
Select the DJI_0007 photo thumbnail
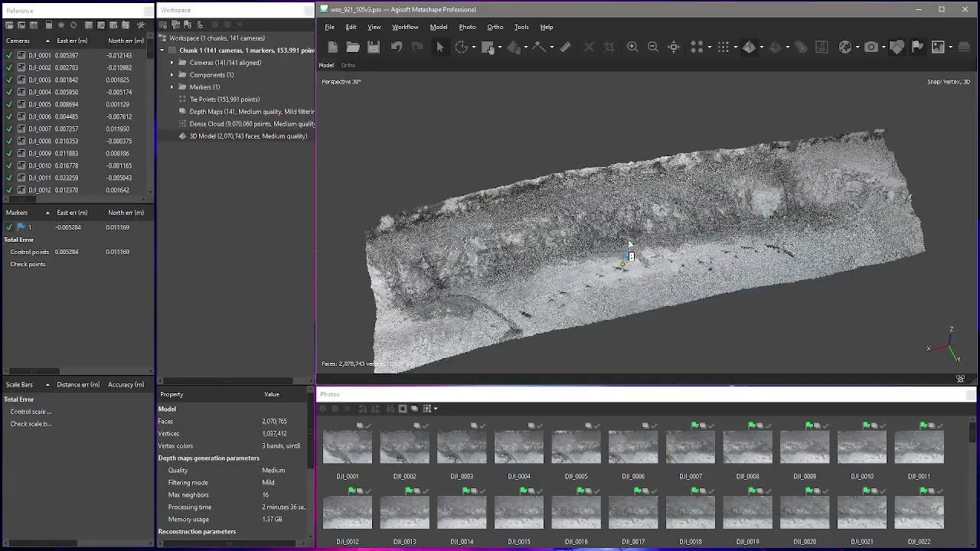691,447
